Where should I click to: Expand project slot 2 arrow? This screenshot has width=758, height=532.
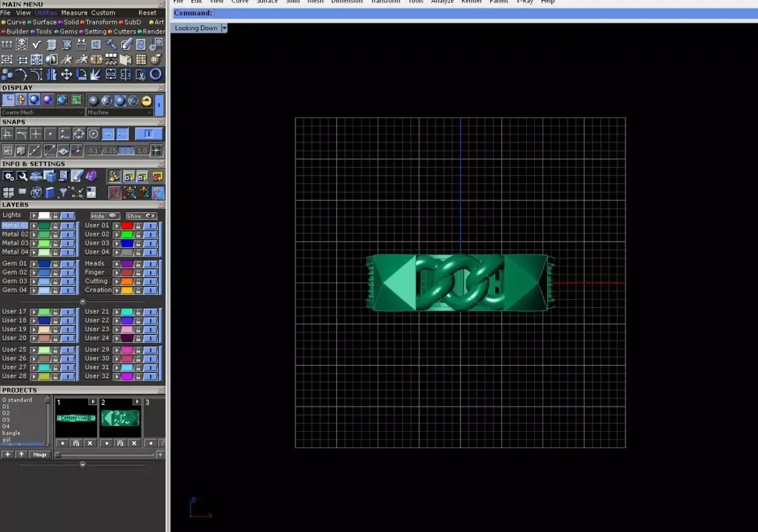coord(137,401)
